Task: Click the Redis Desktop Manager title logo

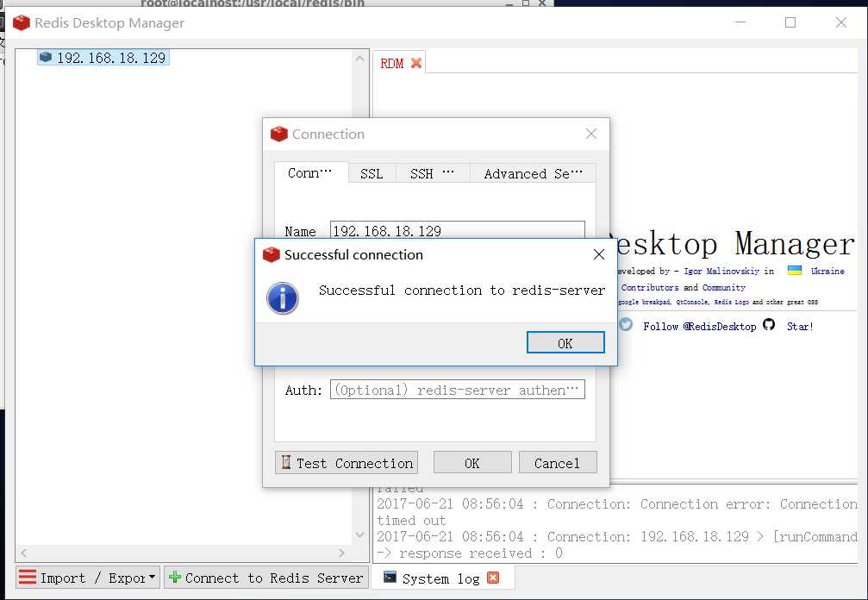Action: click(x=21, y=22)
